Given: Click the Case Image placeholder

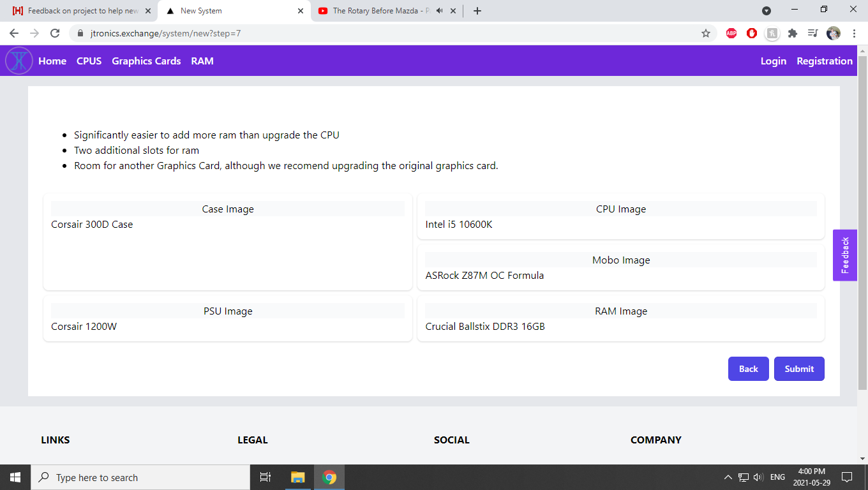Looking at the screenshot, I should tap(228, 209).
